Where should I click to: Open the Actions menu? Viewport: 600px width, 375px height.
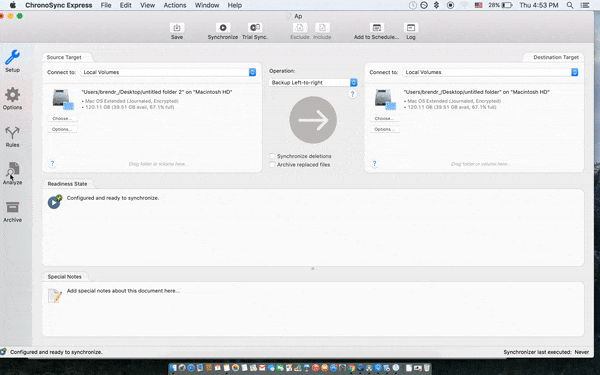175,5
